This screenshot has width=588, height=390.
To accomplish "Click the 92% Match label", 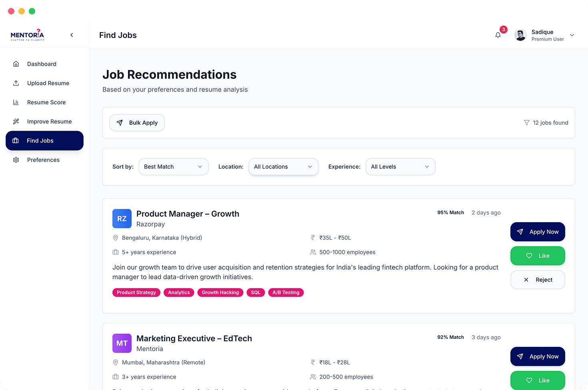I will click(451, 337).
